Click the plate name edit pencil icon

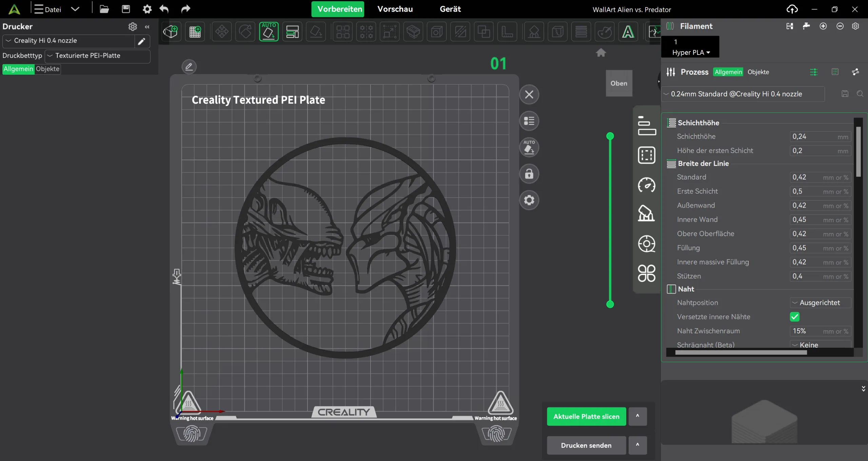click(189, 66)
